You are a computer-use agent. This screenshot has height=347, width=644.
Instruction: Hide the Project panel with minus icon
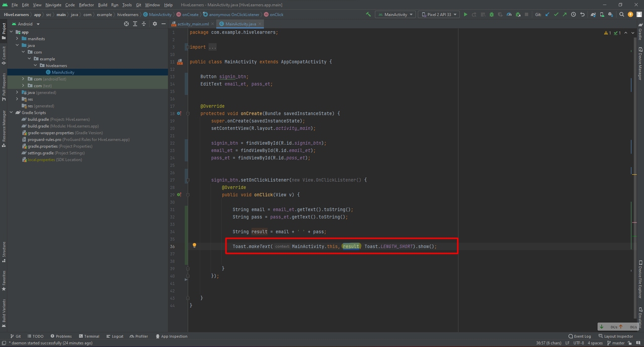(x=163, y=24)
